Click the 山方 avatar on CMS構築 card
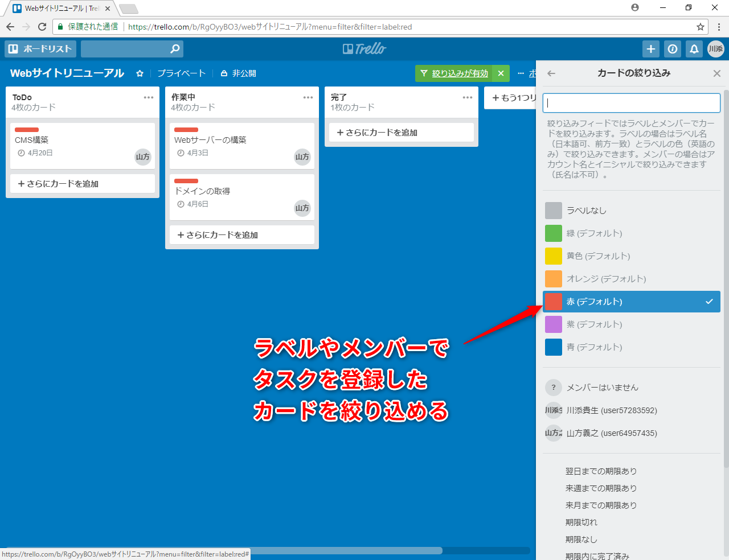The width and height of the screenshot is (729, 560). click(143, 157)
